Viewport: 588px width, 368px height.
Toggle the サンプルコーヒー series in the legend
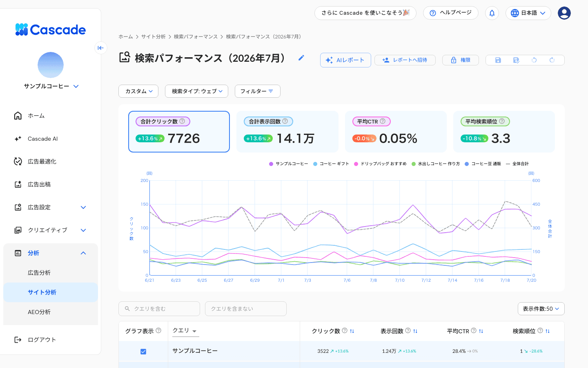click(289, 164)
